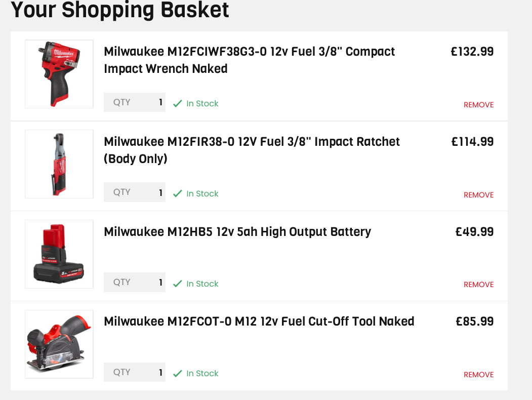Remove the High Output Battery item
The height and width of the screenshot is (400, 532).
[478, 285]
